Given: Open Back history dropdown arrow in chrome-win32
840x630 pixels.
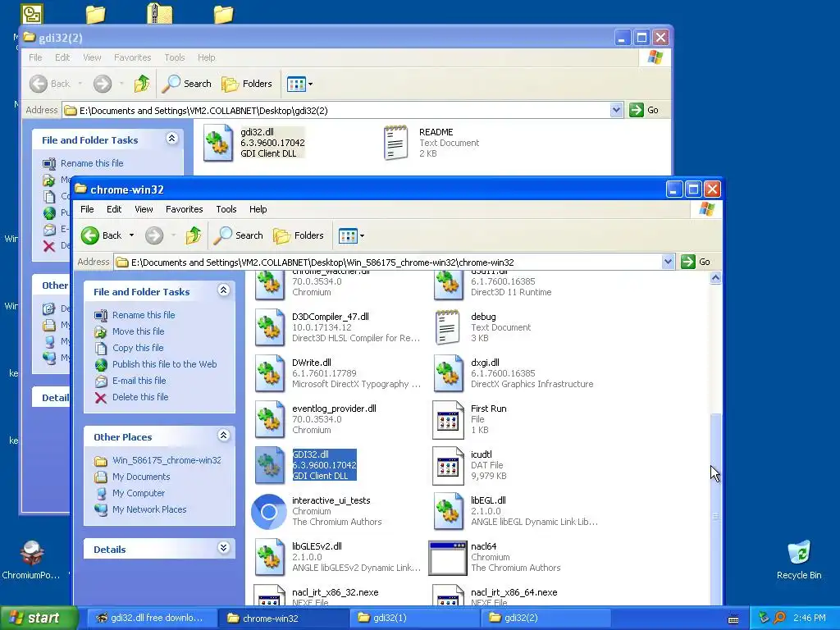Looking at the screenshot, I should [131, 235].
